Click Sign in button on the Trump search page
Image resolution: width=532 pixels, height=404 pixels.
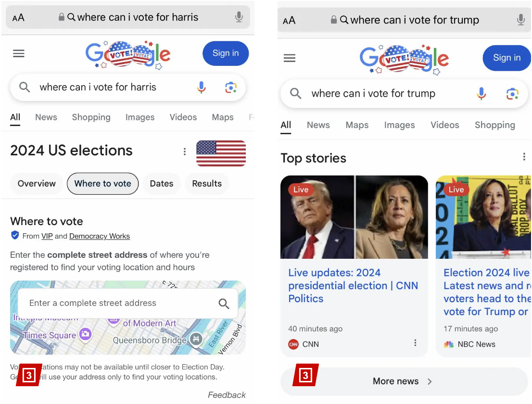click(507, 58)
